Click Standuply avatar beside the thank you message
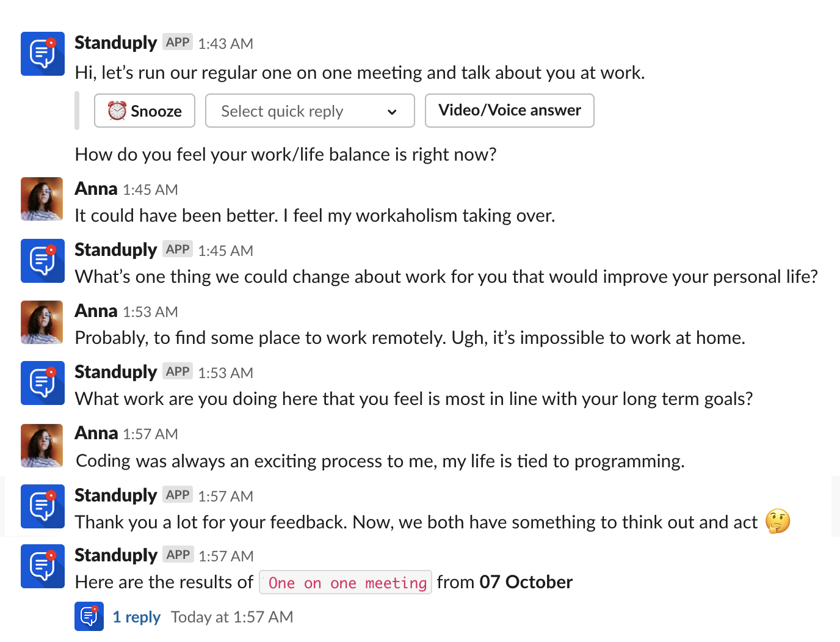840x642 pixels. point(43,506)
